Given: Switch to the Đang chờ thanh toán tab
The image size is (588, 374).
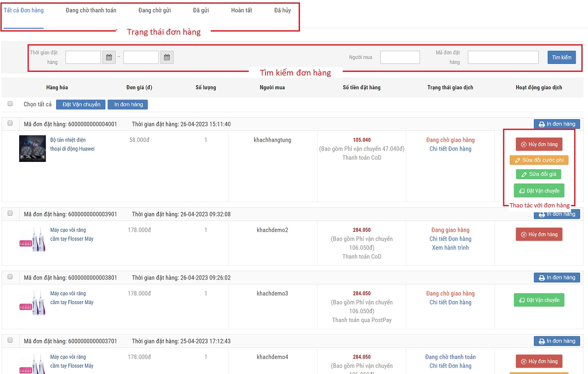Looking at the screenshot, I should coord(91,10).
